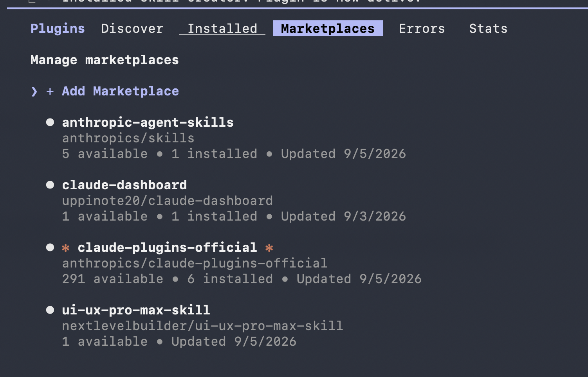
Task: View the Stats tab
Action: 488,29
